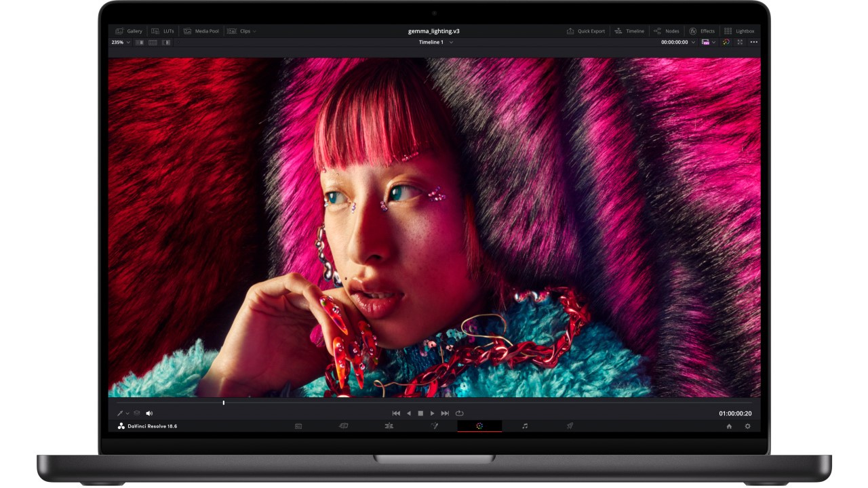Toggle the image wipe viewer mode
Viewport: 868px width, 488px height.
pos(140,42)
